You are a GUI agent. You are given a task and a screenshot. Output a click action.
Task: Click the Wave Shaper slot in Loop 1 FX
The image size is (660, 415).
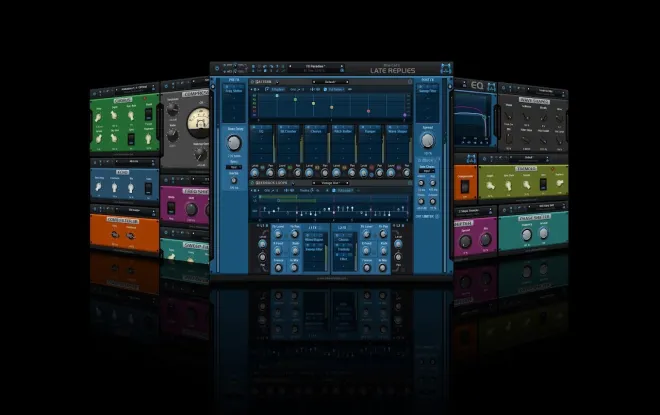314,239
